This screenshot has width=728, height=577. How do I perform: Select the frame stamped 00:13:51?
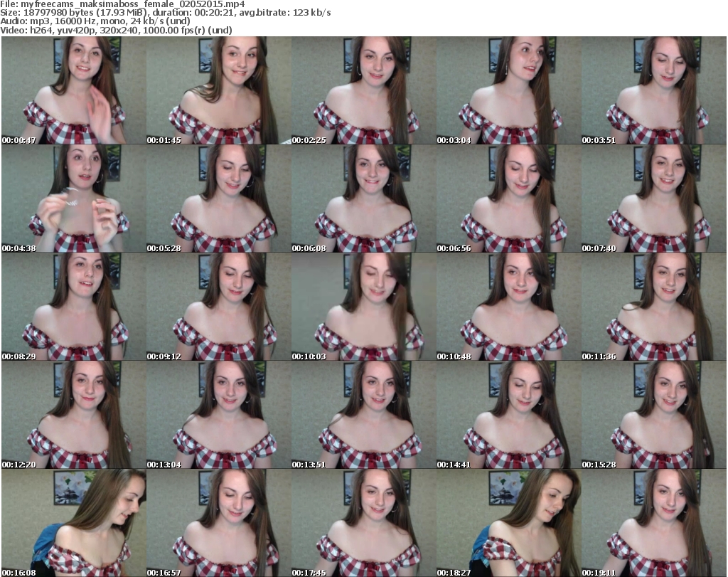pos(363,415)
